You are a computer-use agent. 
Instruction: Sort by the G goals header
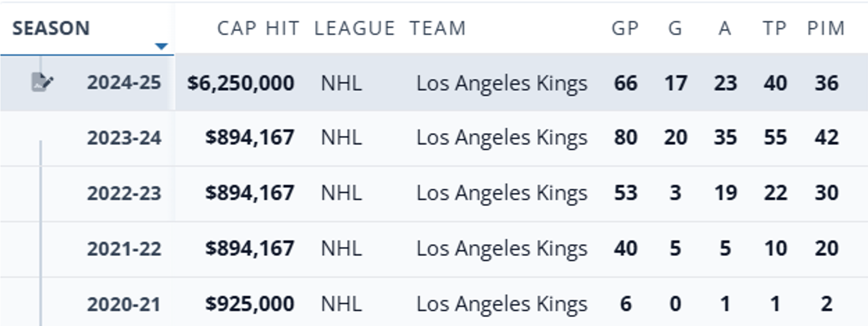pos(675,29)
